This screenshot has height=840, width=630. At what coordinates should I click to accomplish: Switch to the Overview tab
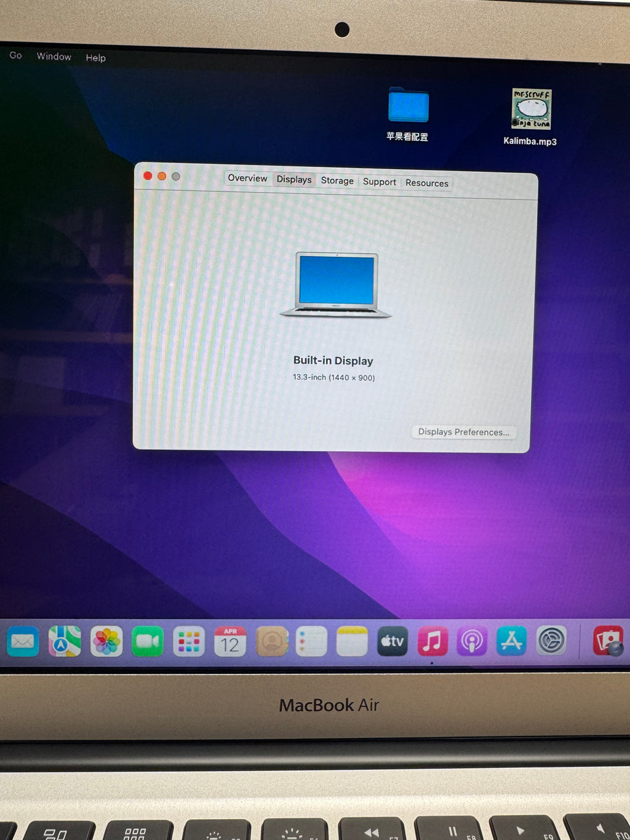pyautogui.click(x=247, y=178)
